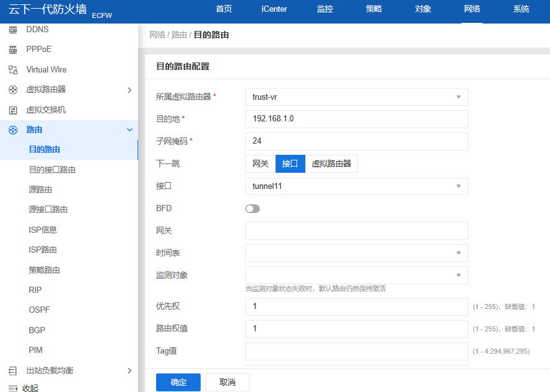Click the 收起 collapse sidebar icon

(x=13, y=388)
